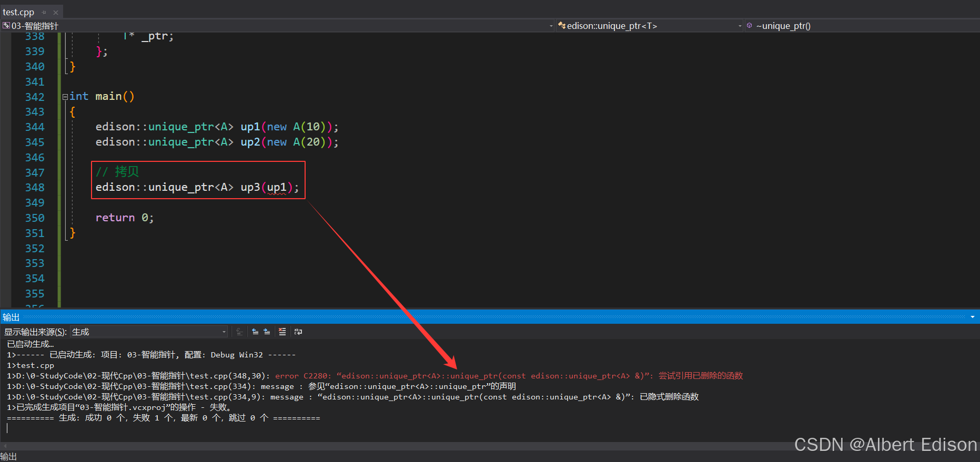Click the 'int main()' declaration
The height and width of the screenshot is (462, 980).
click(102, 96)
